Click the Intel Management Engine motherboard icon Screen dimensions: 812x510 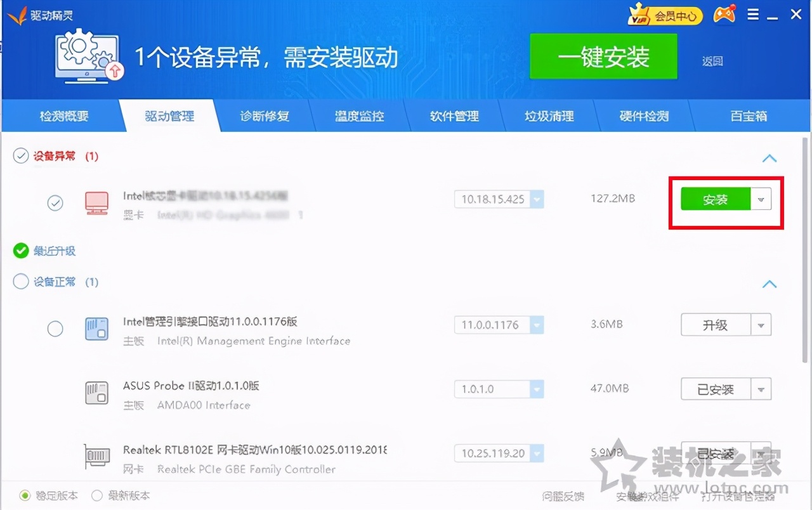coord(96,329)
